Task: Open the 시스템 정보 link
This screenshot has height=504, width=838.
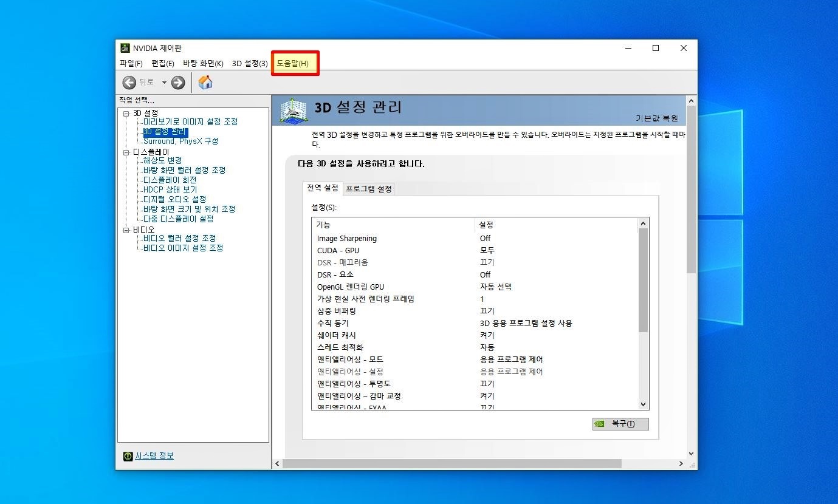Action: pyautogui.click(x=154, y=456)
